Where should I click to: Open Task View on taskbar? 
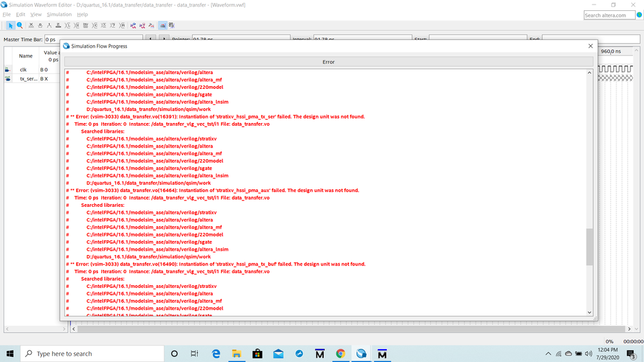coord(194,354)
